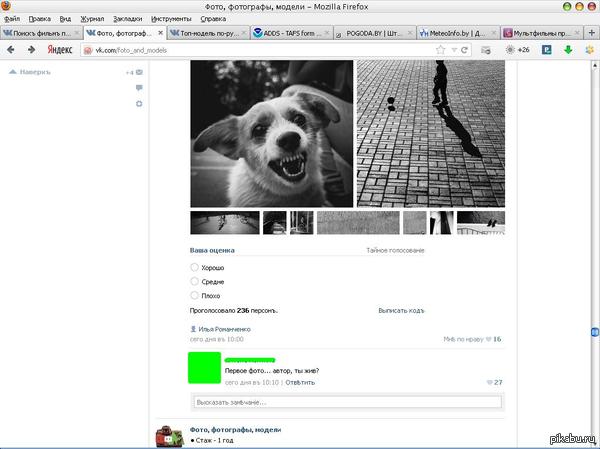Open the messages envelope icon in sidebar

(x=139, y=72)
